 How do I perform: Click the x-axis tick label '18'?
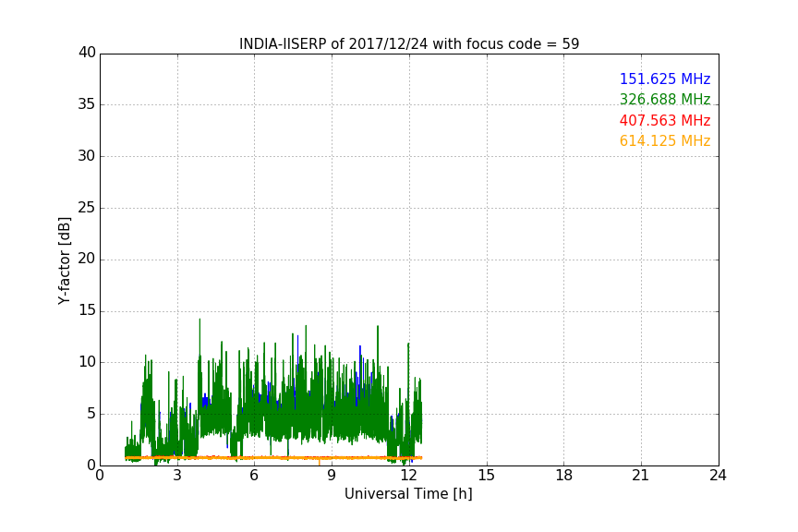tap(564, 476)
